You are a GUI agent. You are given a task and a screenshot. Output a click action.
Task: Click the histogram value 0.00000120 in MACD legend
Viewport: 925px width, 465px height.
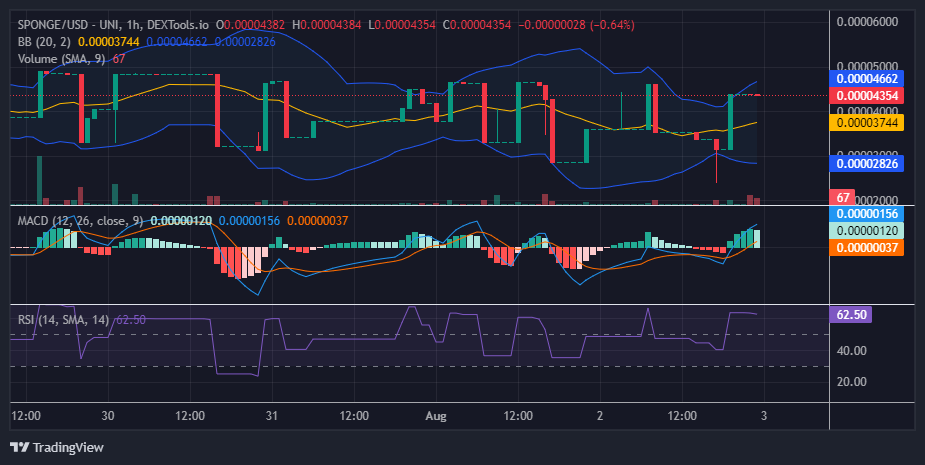[181, 221]
